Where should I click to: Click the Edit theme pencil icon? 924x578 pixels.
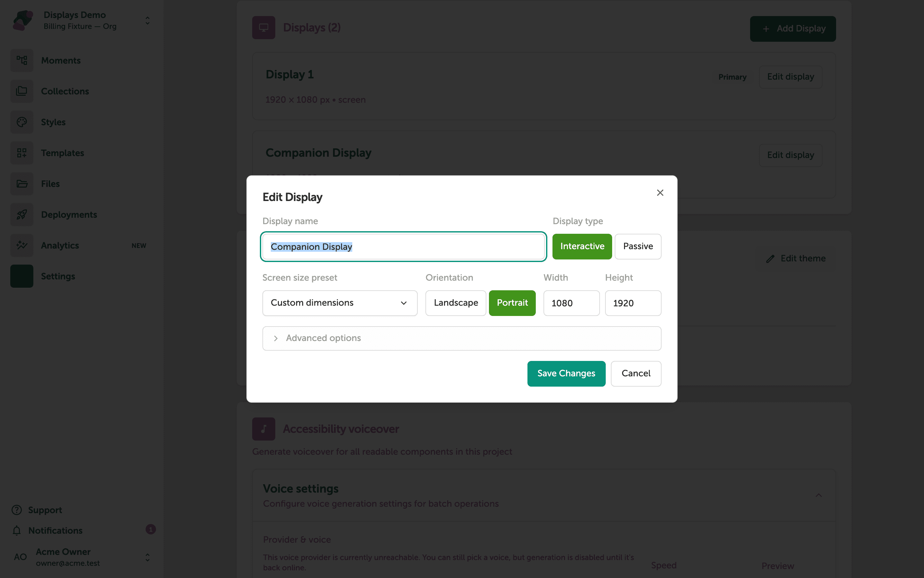tap(770, 259)
